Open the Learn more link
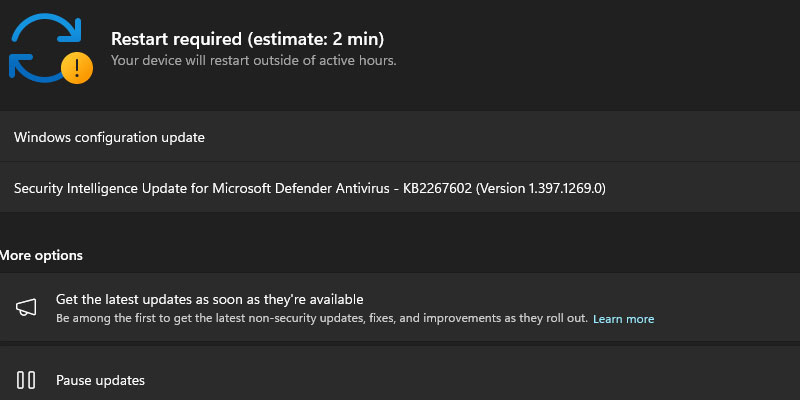 click(623, 319)
